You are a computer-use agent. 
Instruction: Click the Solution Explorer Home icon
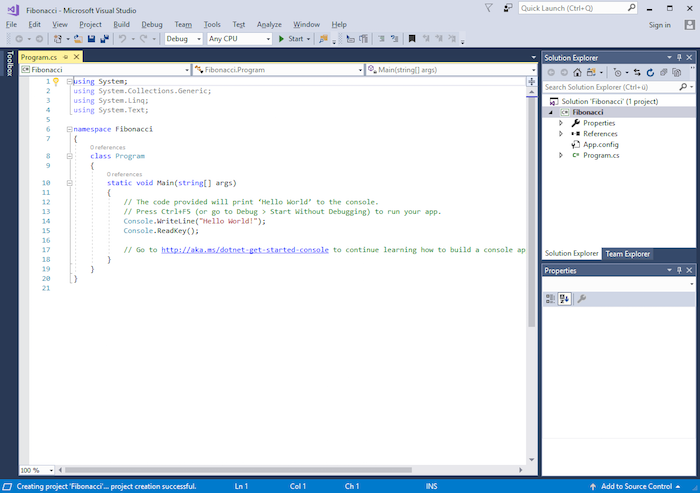577,72
